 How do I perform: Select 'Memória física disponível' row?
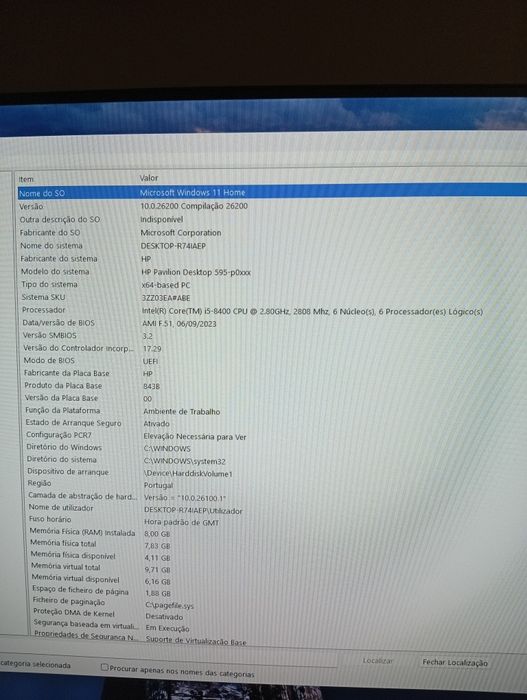click(x=73, y=555)
